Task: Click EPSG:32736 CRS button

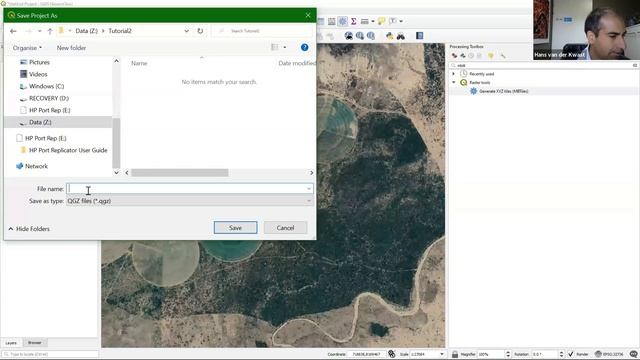Action: (610, 354)
